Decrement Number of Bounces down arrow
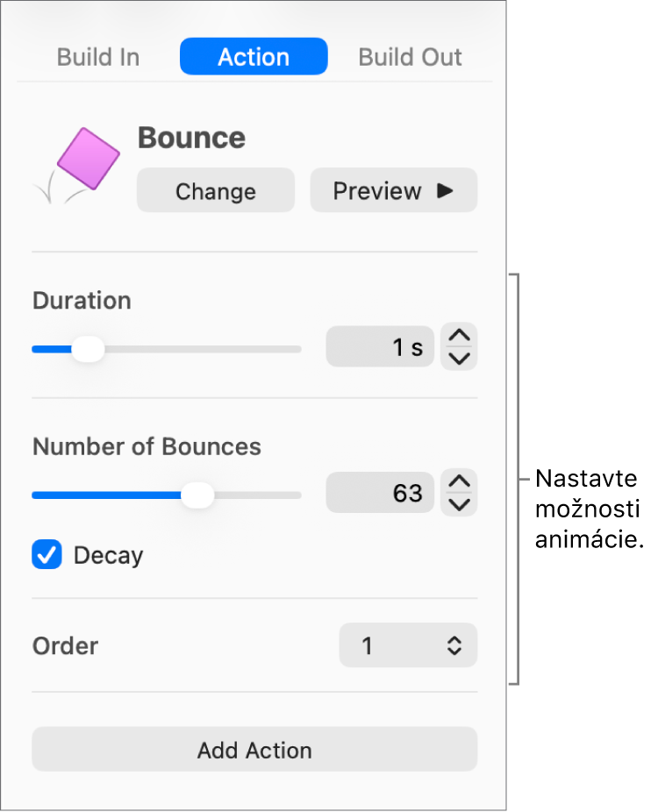The width and height of the screenshot is (658, 812). click(x=459, y=504)
